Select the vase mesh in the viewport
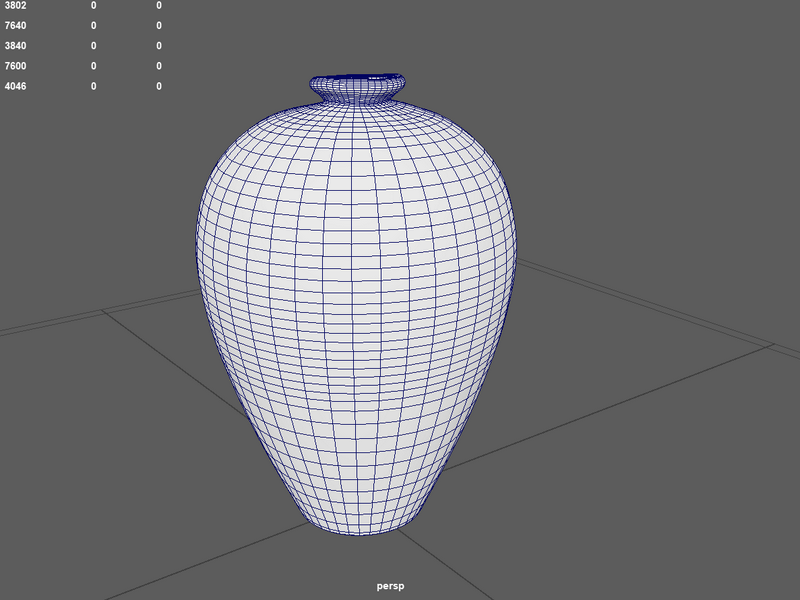This screenshot has height=600, width=800. coord(356,305)
